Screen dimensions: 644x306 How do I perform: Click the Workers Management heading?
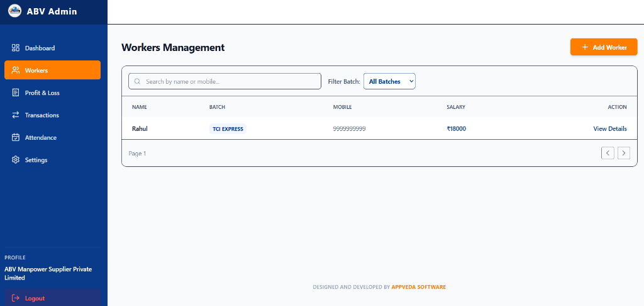coord(173,47)
